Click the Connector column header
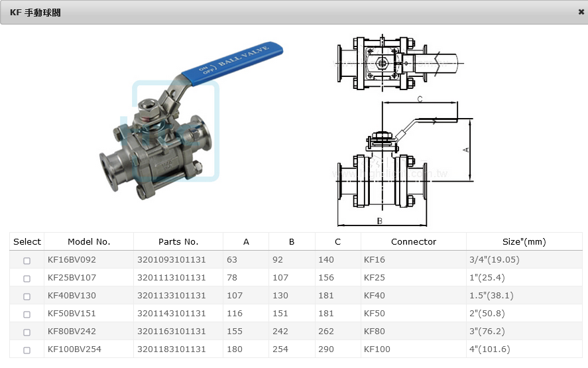Screen dimensions: 588x368 tap(414, 242)
